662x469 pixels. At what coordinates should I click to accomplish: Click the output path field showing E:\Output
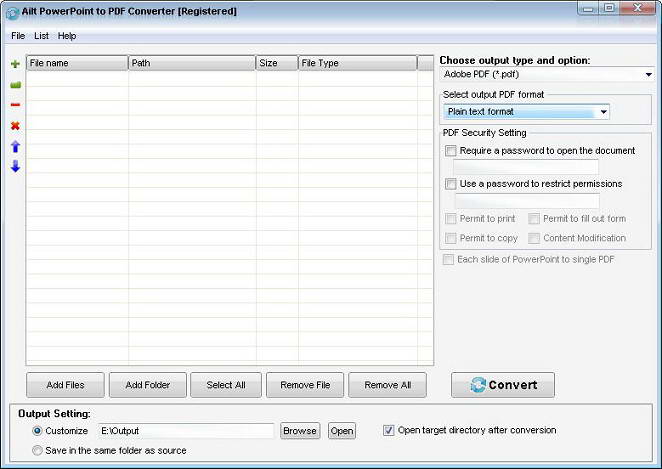185,431
